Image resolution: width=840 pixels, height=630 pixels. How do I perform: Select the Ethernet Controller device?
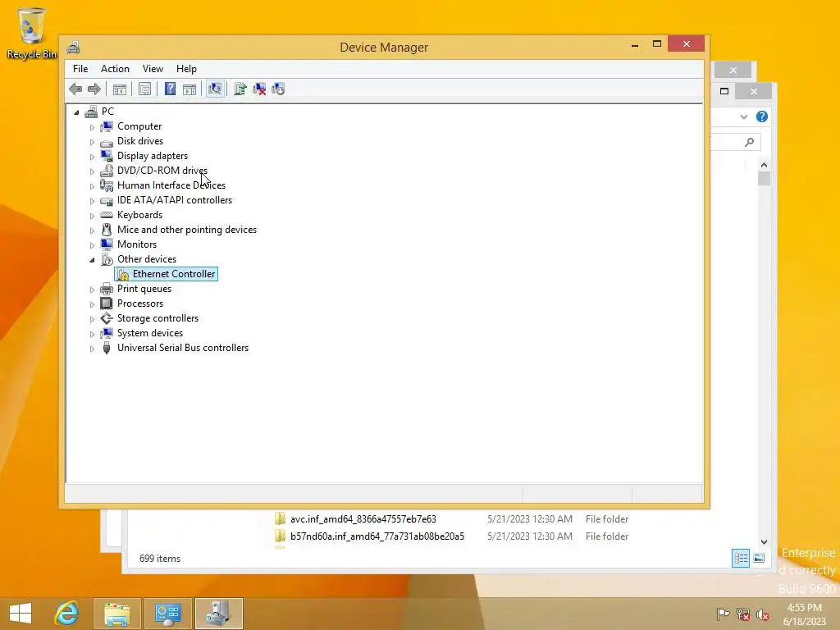click(166, 274)
